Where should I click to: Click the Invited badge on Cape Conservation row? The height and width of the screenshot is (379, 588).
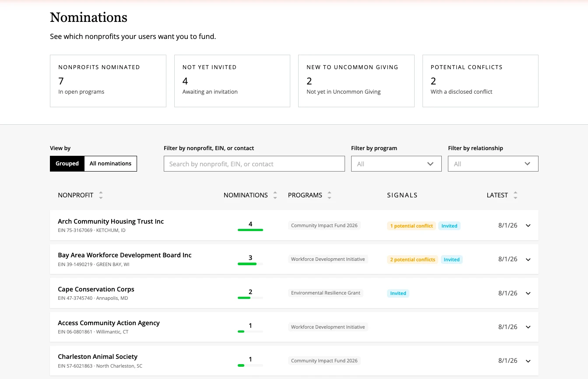[398, 293]
